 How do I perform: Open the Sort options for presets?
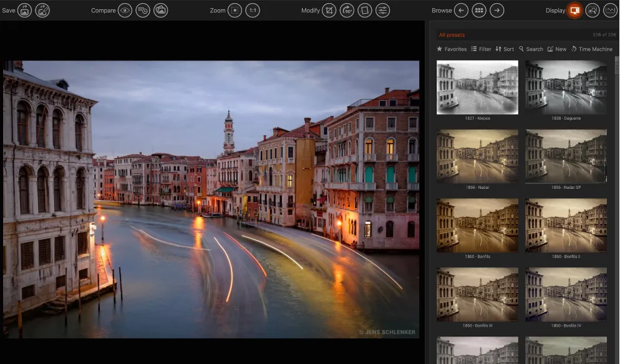pyautogui.click(x=505, y=49)
